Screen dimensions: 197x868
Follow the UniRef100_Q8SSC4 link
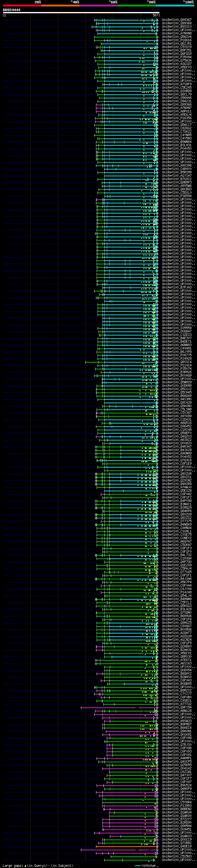177,362
